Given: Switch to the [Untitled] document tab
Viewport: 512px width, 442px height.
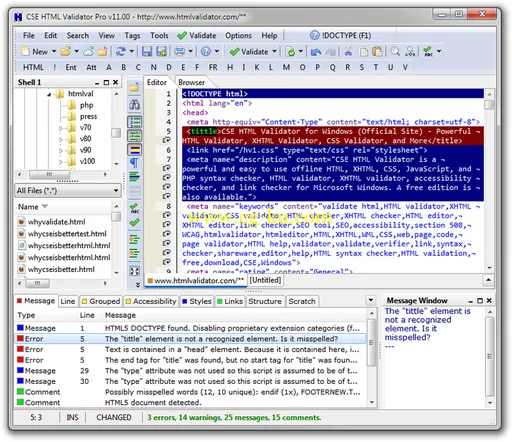Looking at the screenshot, I should (265, 280).
